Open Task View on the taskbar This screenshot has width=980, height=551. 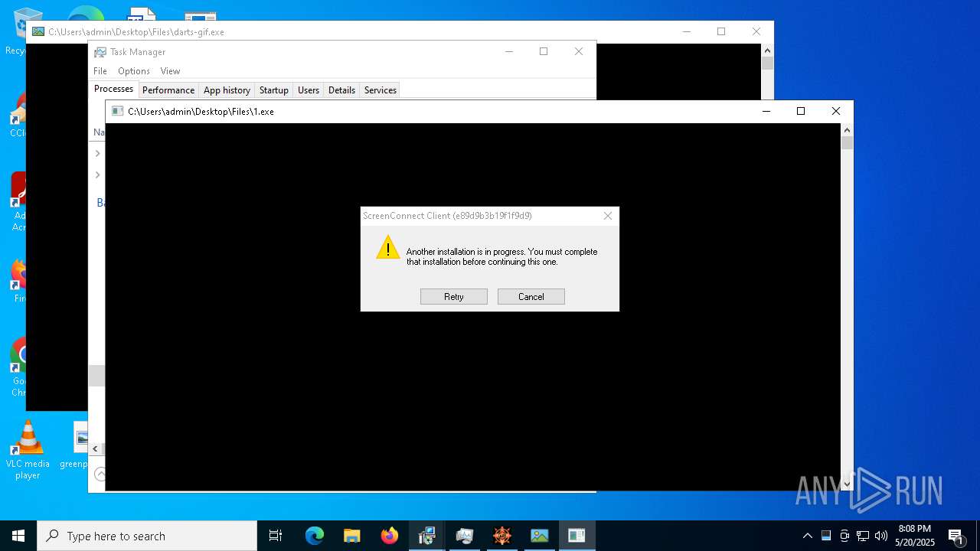point(276,536)
